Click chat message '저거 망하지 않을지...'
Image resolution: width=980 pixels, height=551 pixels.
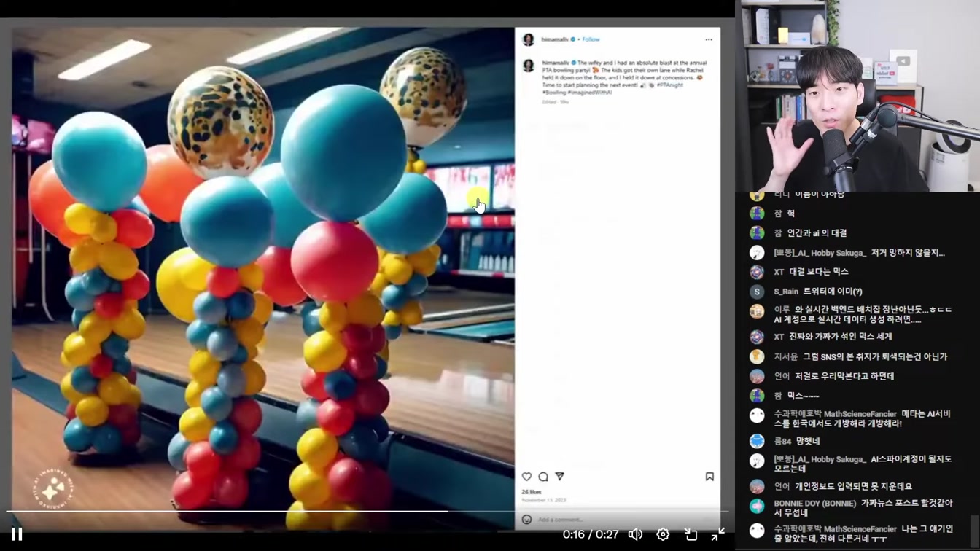pyautogui.click(x=908, y=253)
